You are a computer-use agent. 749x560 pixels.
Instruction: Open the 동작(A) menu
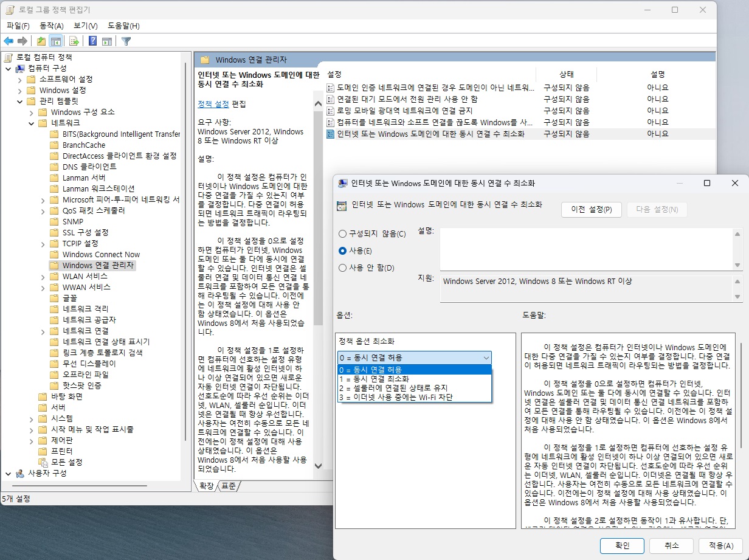click(51, 26)
